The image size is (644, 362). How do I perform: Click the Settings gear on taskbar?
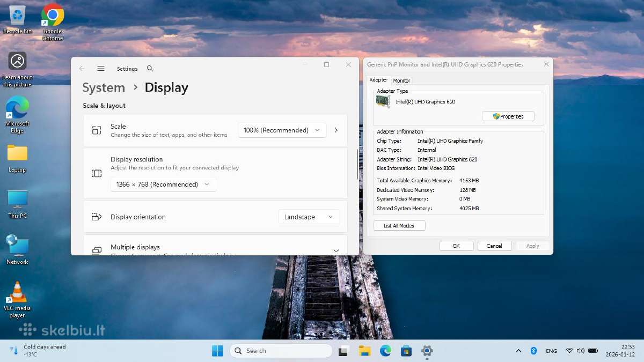click(427, 351)
